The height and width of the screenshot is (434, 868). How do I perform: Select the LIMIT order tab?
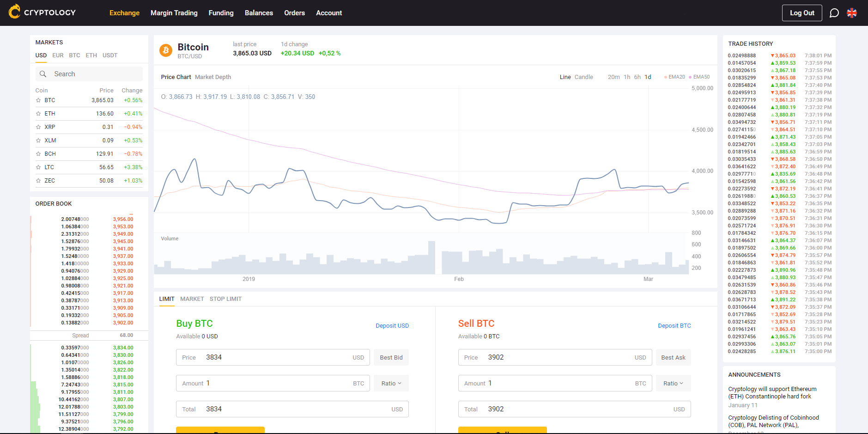tap(167, 299)
